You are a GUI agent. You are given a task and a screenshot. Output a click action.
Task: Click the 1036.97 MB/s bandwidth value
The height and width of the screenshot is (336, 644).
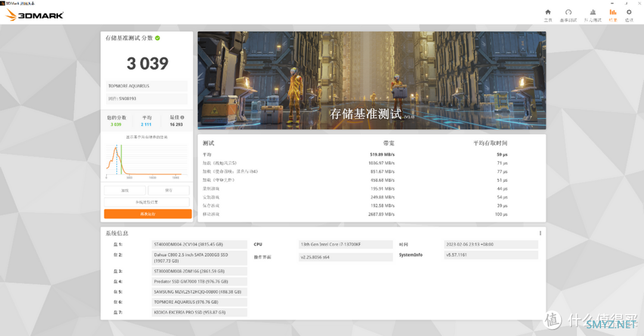tap(382, 163)
